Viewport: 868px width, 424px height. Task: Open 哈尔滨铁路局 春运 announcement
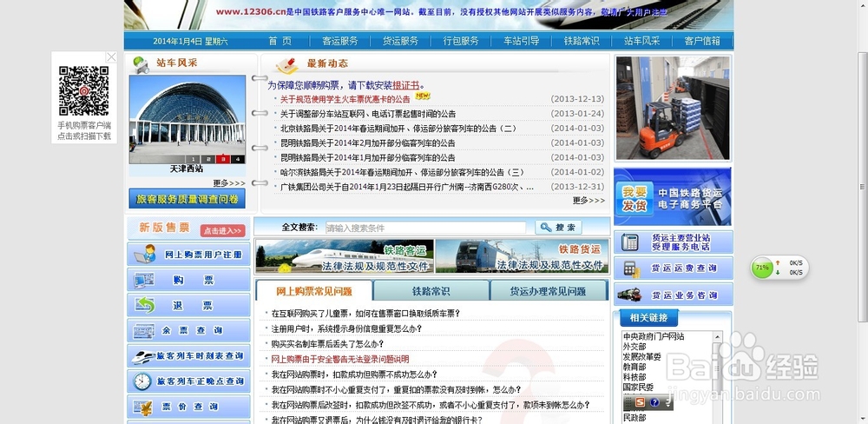(x=402, y=172)
